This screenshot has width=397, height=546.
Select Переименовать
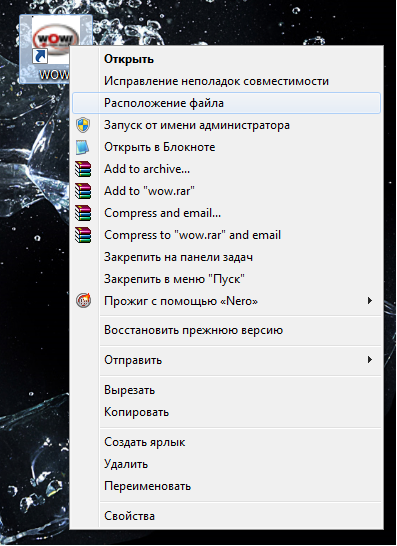(226, 486)
